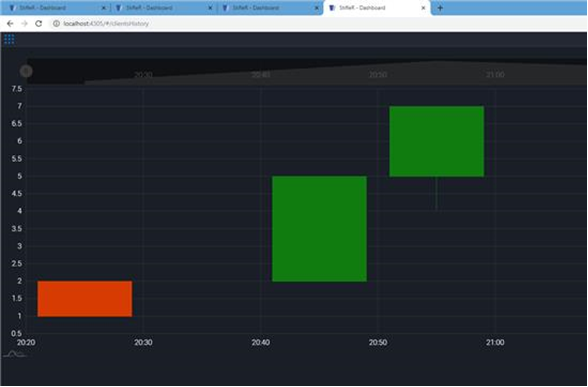
Task: Select the green candlestick near 20:55
Action: 437,141
